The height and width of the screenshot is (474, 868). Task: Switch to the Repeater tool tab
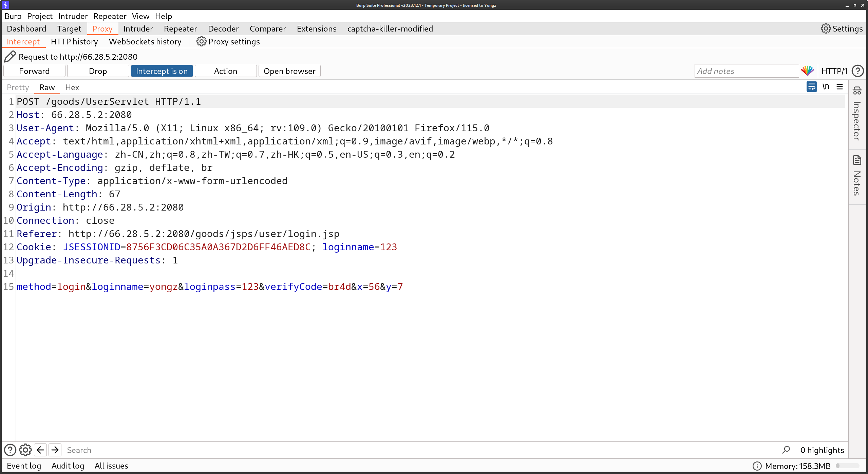181,29
